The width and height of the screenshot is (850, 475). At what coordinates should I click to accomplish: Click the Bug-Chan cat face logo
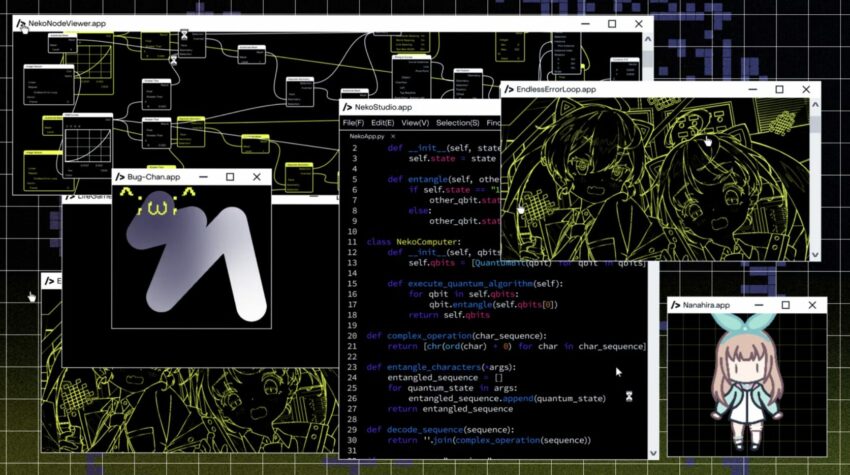click(157, 201)
